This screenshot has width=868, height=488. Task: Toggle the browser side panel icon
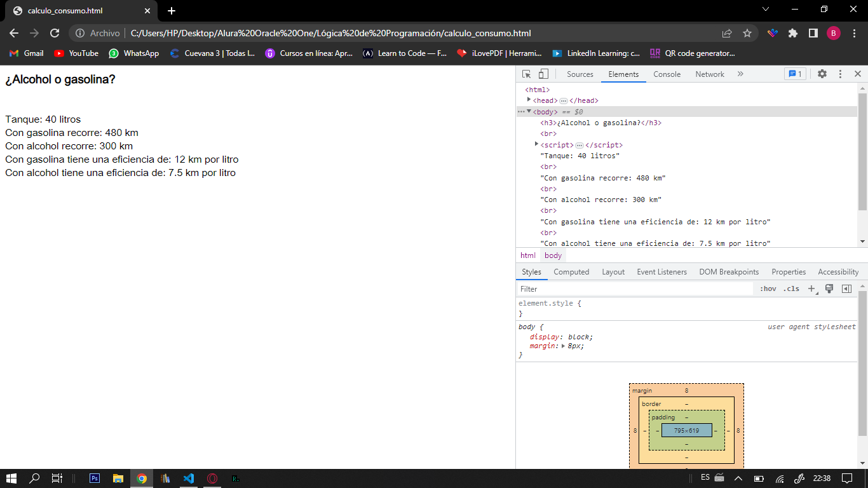pyautogui.click(x=813, y=33)
